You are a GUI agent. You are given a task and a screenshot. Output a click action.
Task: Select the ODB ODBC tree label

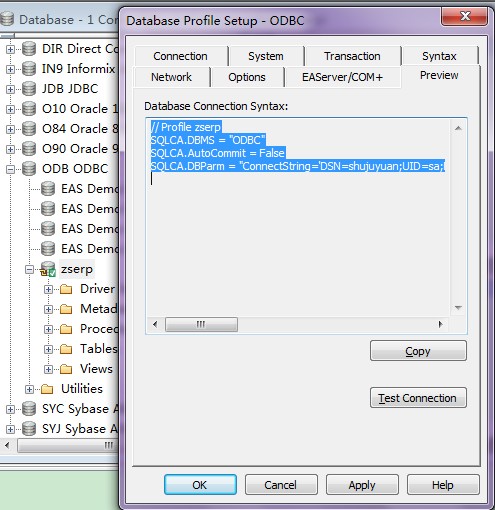(75, 169)
